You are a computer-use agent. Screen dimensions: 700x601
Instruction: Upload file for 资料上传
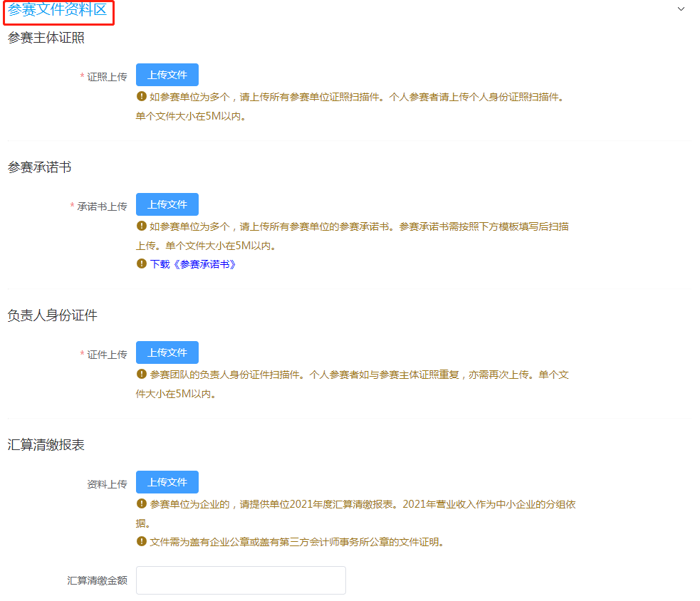[167, 482]
